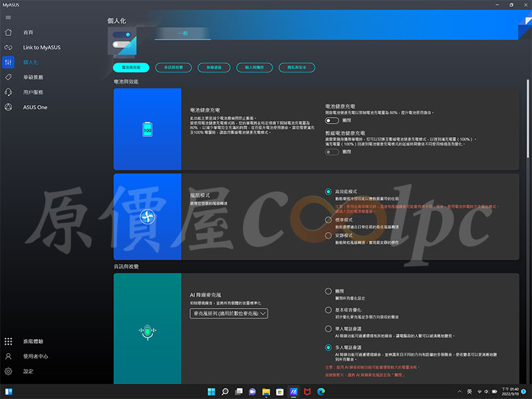Open taskbar Search magnifier
532x399 pixels.
pos(225,392)
